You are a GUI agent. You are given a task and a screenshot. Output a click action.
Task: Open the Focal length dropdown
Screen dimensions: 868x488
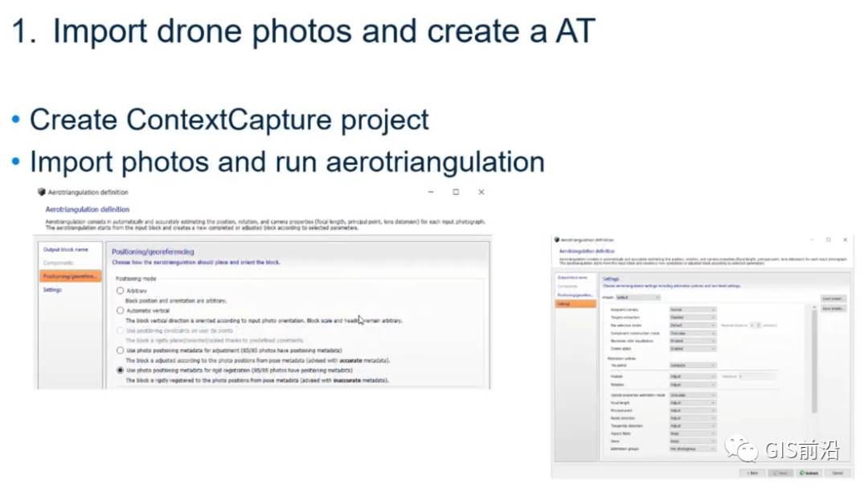[x=693, y=403]
